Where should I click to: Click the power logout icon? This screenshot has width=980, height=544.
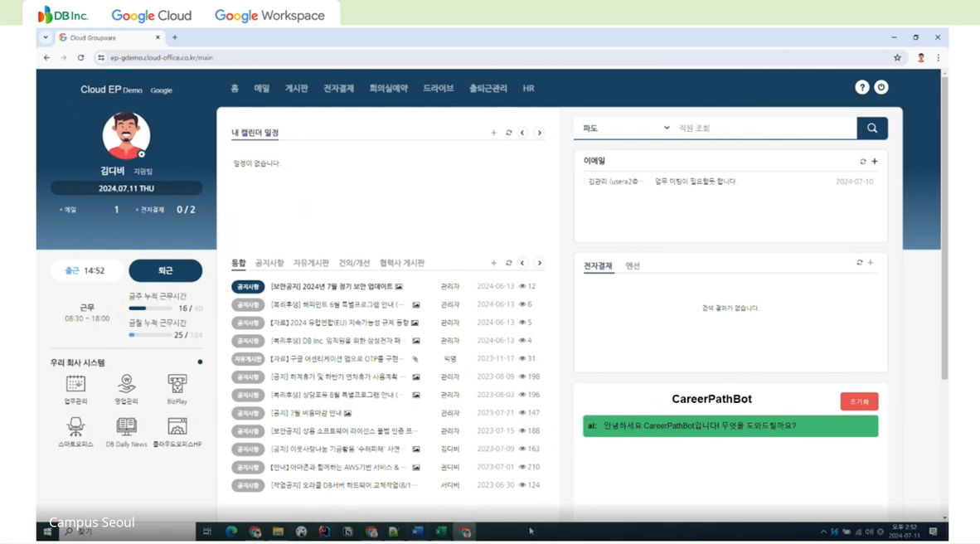[881, 88]
